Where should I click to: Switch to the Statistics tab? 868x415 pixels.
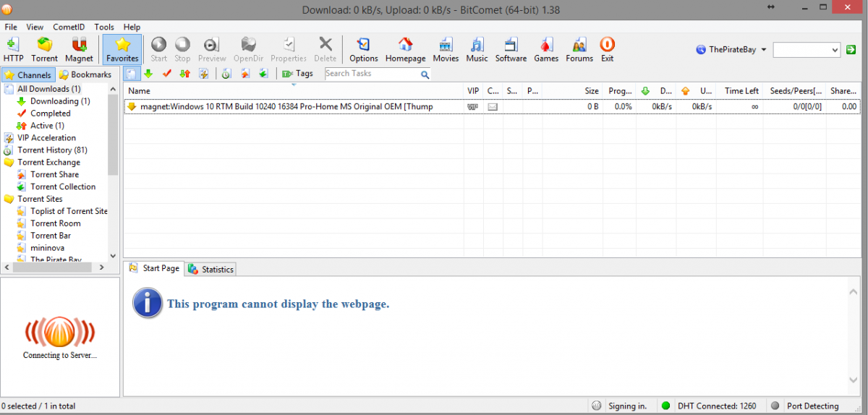[x=210, y=269]
